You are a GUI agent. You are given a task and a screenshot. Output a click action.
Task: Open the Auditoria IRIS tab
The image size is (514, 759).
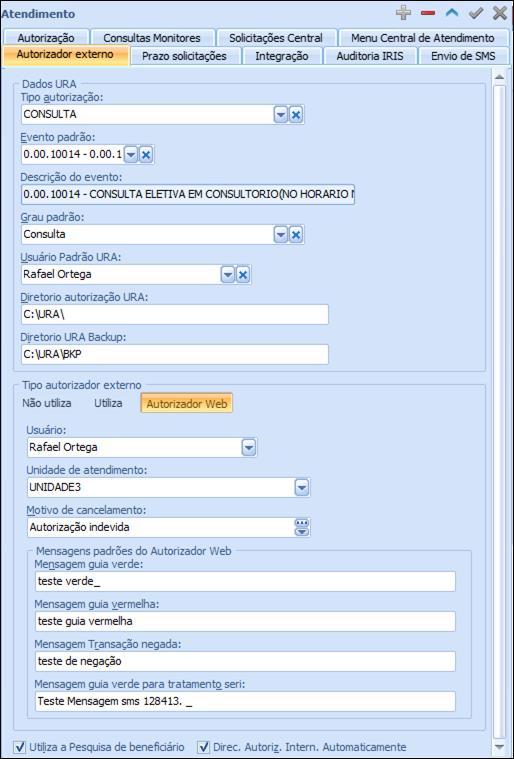[370, 56]
